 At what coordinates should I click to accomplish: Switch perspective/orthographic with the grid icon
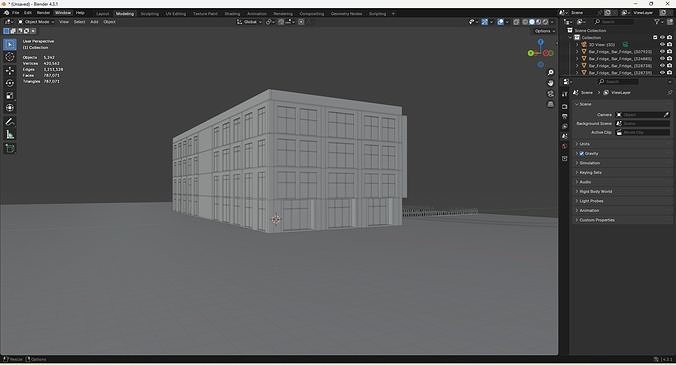pyautogui.click(x=550, y=104)
